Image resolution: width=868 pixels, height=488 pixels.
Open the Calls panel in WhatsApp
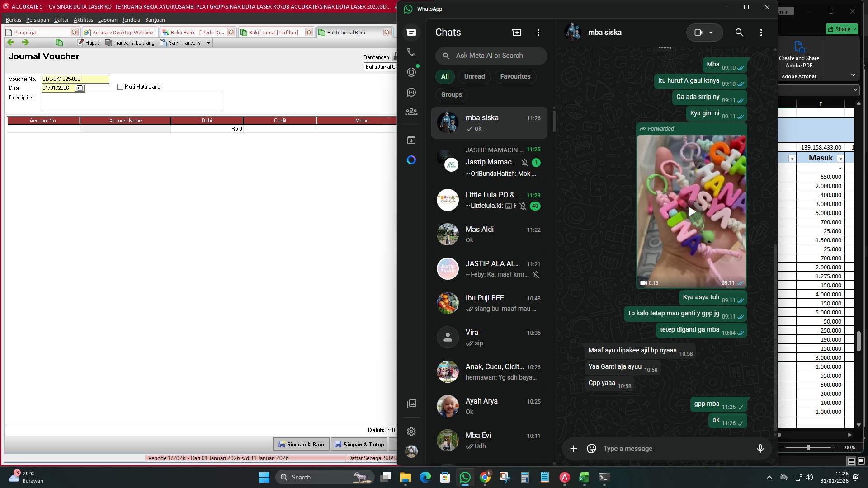(x=411, y=52)
